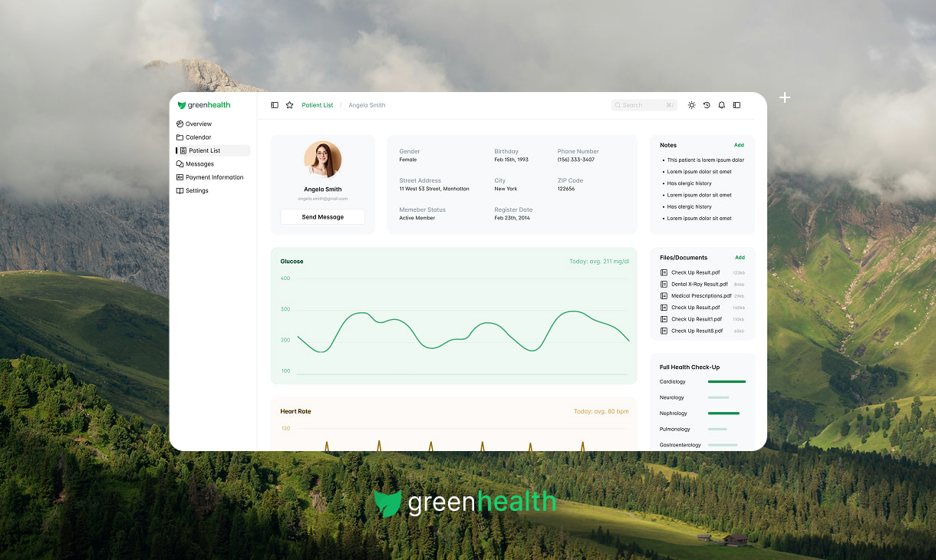
Task: Click the Angela Smith breadcrumb
Action: click(367, 105)
